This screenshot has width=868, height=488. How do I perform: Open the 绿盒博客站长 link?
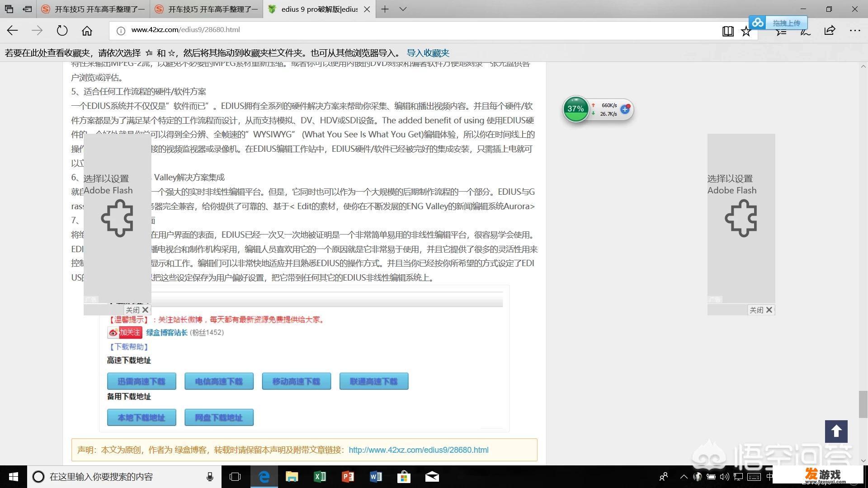tap(166, 333)
